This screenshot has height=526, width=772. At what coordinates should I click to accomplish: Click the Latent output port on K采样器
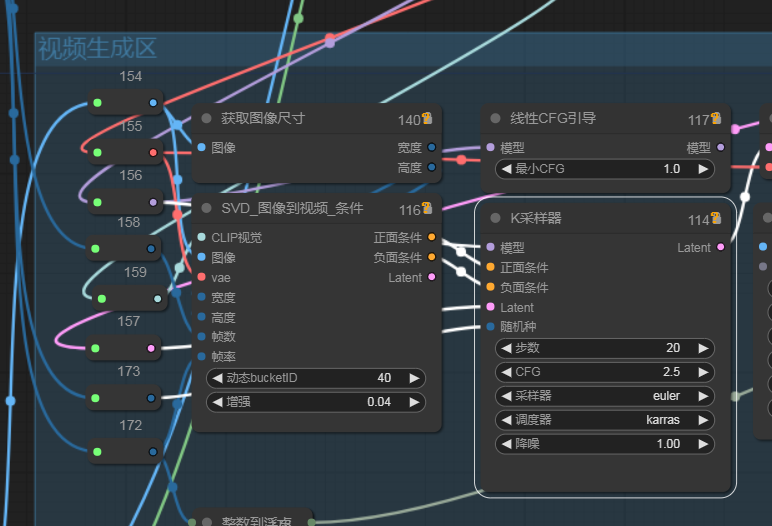tap(721, 247)
